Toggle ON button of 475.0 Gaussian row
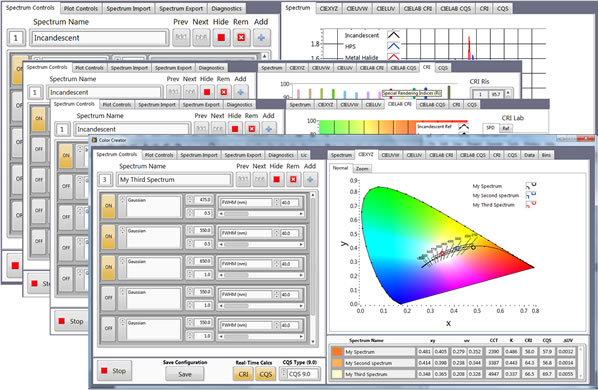This screenshot has height=390, width=598. (108, 205)
